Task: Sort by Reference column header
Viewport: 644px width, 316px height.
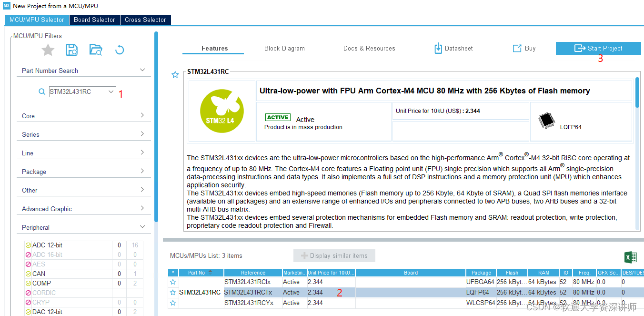Action: 253,273
